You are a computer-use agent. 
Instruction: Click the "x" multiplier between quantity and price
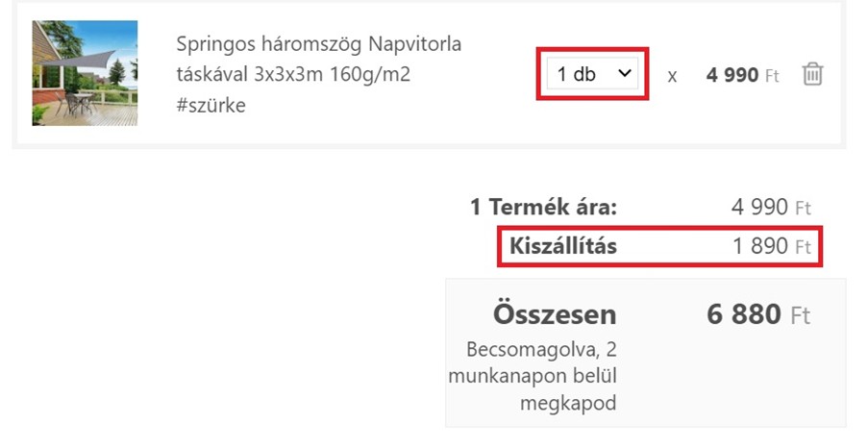coord(672,76)
